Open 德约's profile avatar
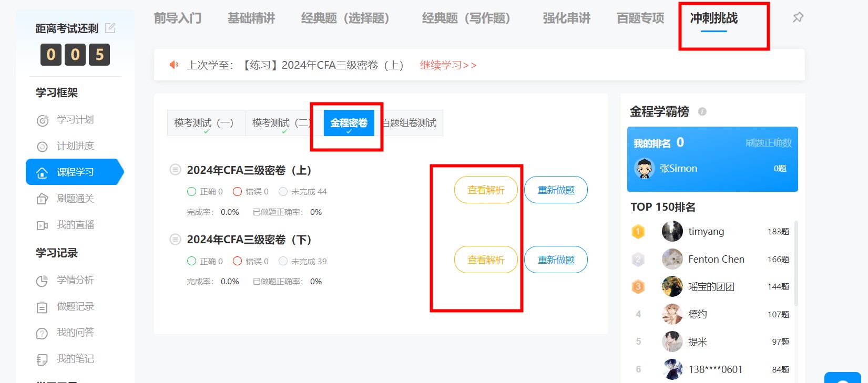The width and height of the screenshot is (868, 383). [672, 314]
